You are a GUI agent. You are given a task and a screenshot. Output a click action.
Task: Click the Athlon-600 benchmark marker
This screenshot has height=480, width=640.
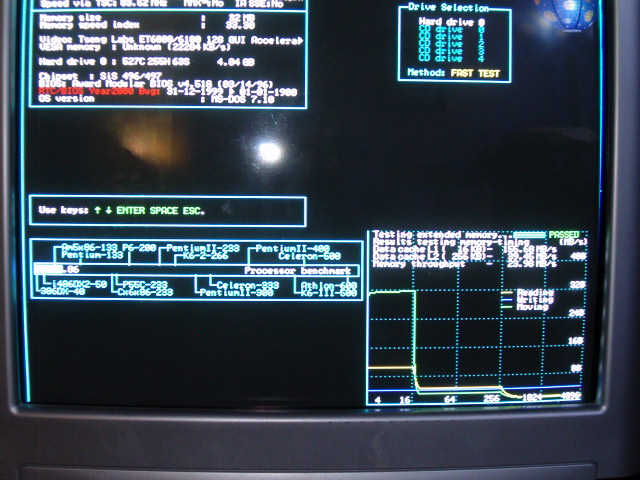click(329, 285)
